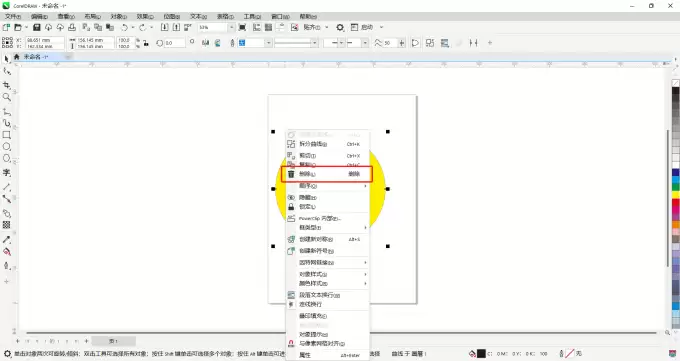The width and height of the screenshot is (680, 361).
Task: Click the Open folder icon
Action: click(18, 27)
